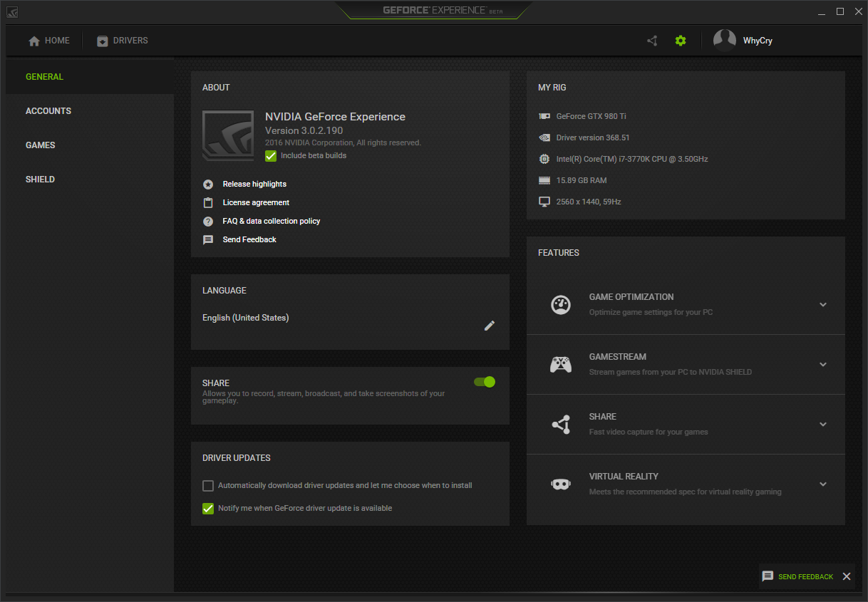Click the Home house icon

click(x=34, y=41)
